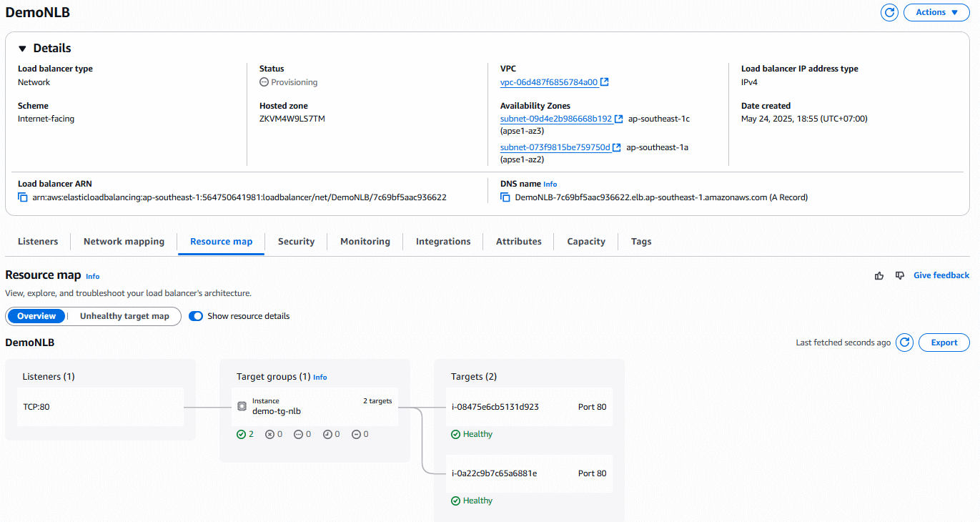Open the Listeners tab

coord(38,242)
